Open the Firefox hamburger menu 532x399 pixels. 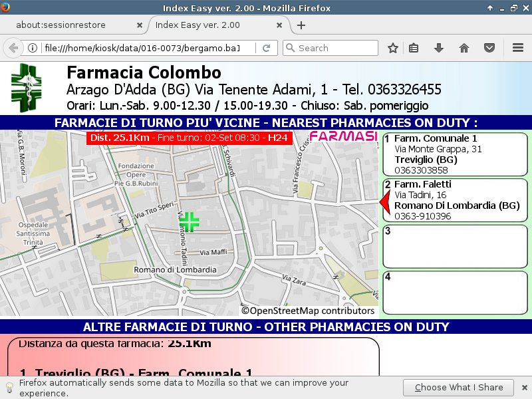(x=518, y=48)
